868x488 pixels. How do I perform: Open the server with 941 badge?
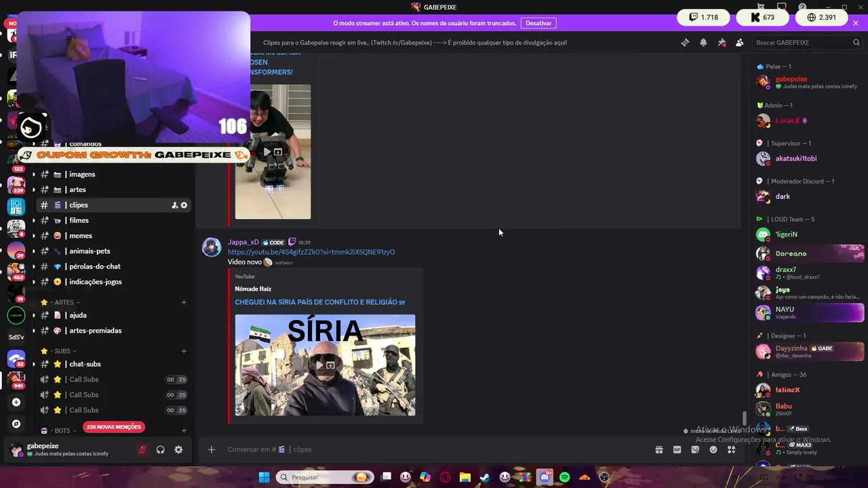16,380
